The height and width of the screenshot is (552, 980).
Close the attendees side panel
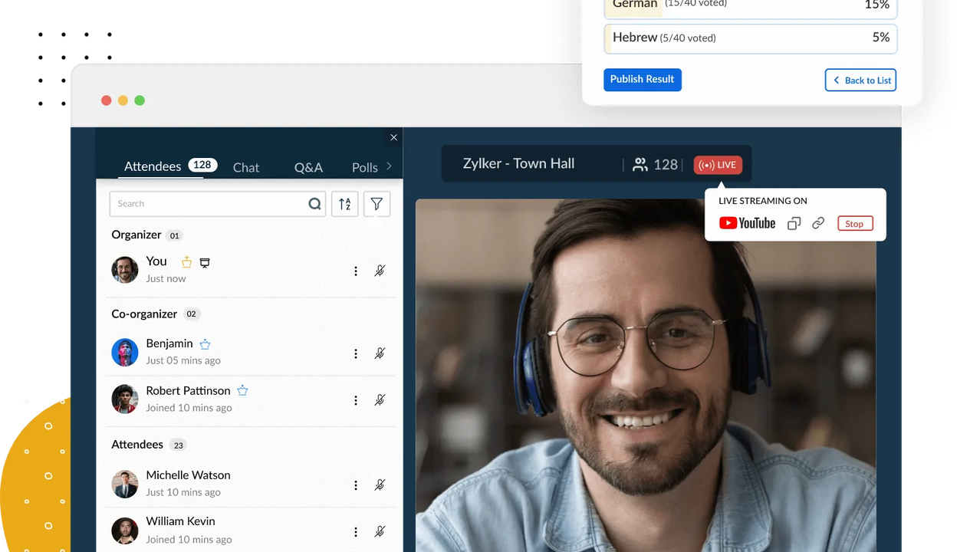pyautogui.click(x=393, y=137)
